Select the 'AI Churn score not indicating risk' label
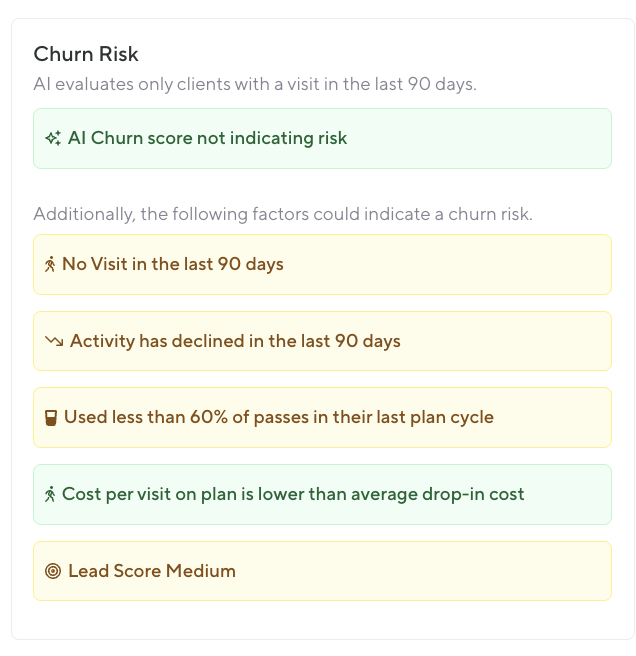636x656 pixels. pos(207,138)
